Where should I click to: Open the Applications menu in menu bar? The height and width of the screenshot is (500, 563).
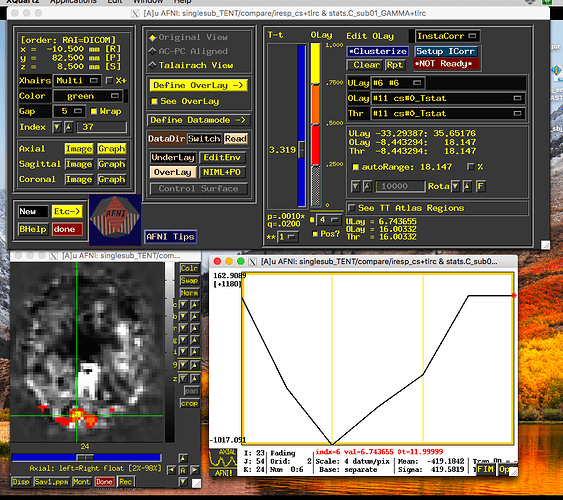(x=73, y=2)
